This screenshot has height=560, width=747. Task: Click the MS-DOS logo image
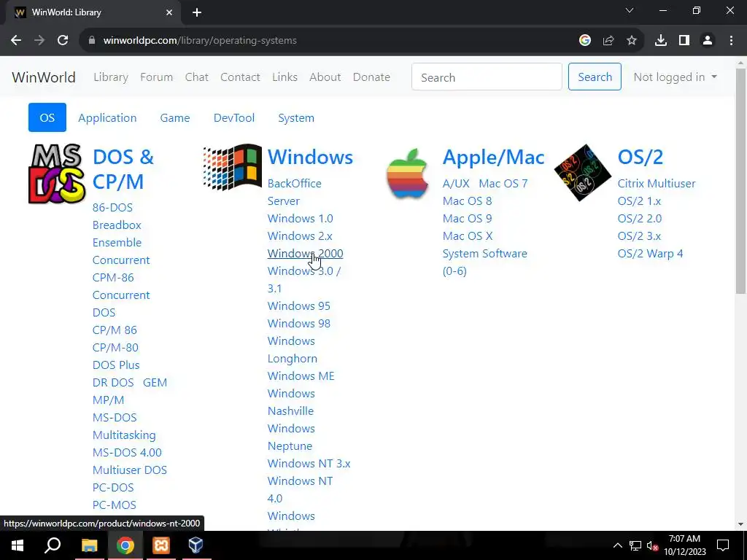57,174
